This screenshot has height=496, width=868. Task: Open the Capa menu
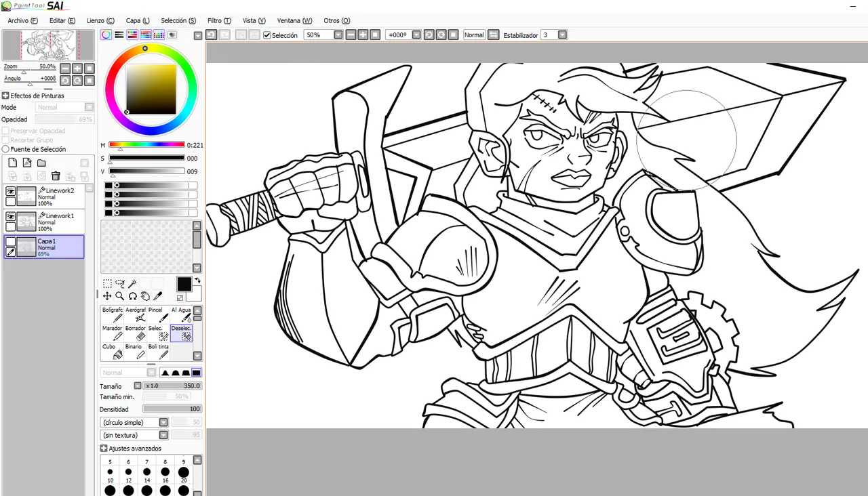[x=138, y=20]
